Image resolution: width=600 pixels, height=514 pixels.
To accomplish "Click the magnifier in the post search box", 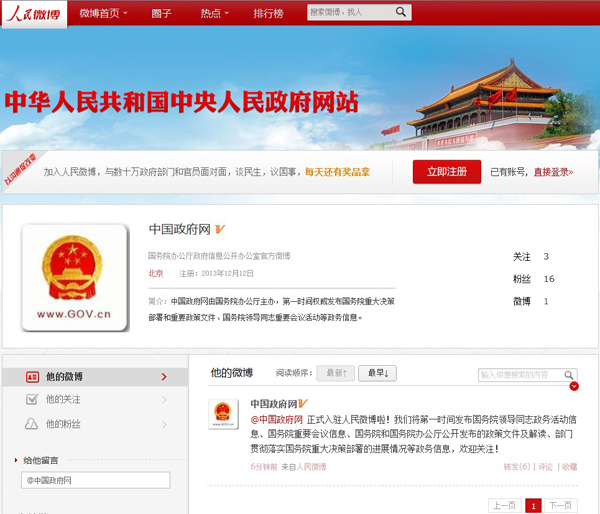I will (x=569, y=375).
